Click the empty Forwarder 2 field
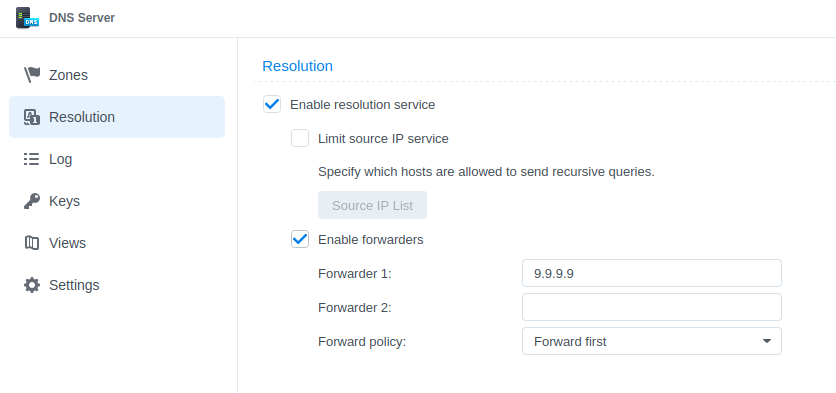Image resolution: width=836 pixels, height=393 pixels. point(652,307)
